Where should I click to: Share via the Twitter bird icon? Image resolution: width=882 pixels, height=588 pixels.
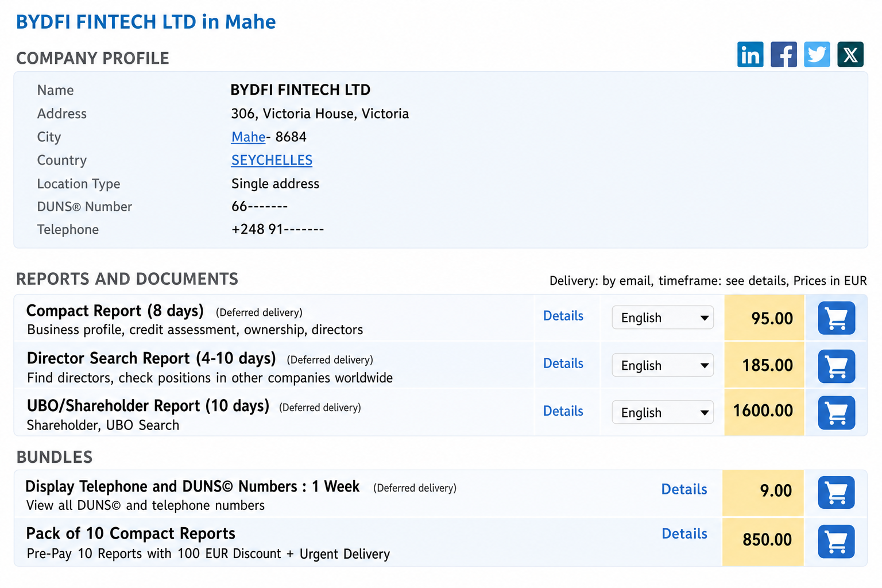[817, 55]
